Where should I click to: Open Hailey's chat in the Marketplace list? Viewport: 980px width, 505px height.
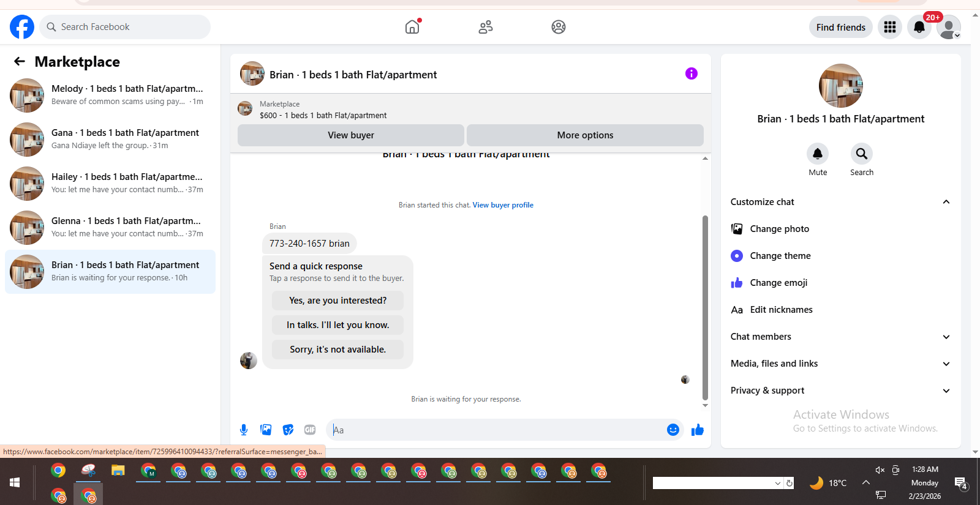[x=110, y=184]
